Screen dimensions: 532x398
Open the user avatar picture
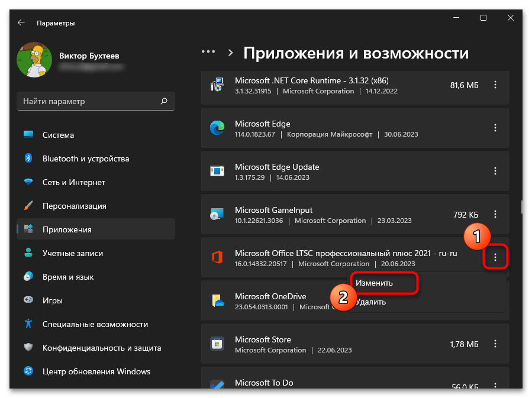point(34,60)
